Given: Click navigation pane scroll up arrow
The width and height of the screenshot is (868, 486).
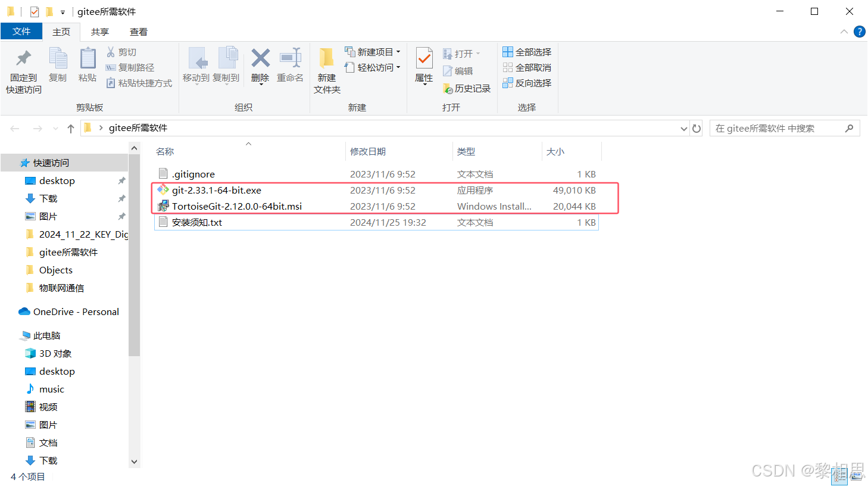Looking at the screenshot, I should 135,148.
